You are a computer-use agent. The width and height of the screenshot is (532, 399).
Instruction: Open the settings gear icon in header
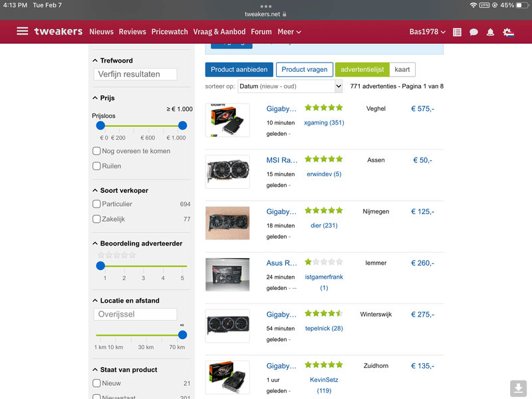pyautogui.click(x=508, y=32)
